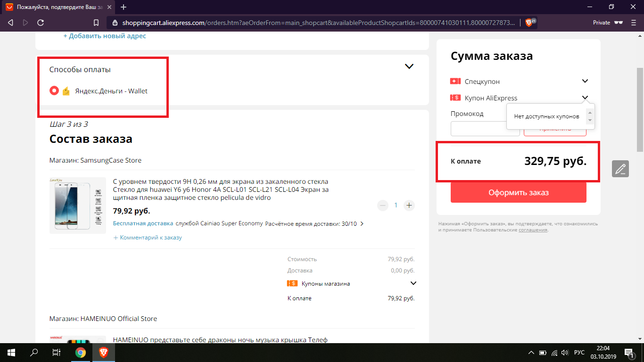The width and height of the screenshot is (644, 362).
Task: Click the 329,75 руб. total amount
Action: 555,161
